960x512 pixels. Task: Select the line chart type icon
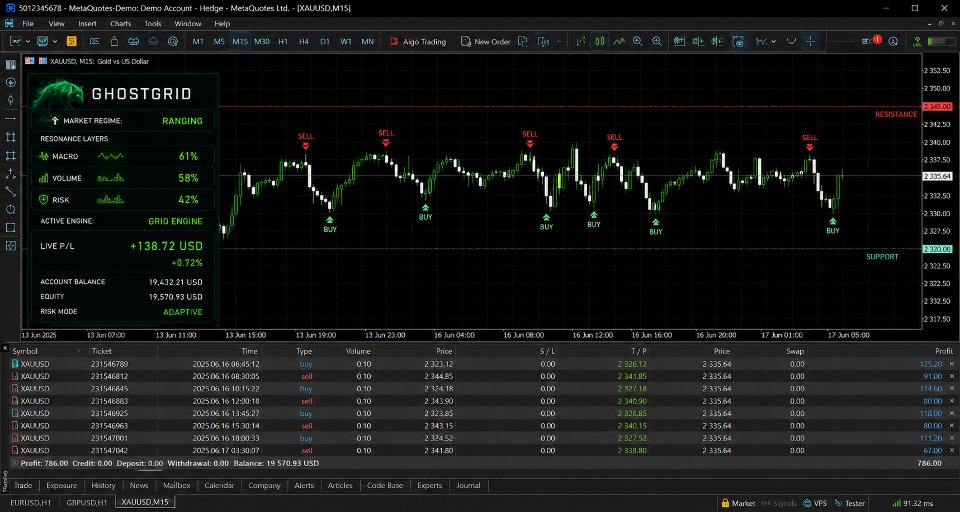[619, 42]
